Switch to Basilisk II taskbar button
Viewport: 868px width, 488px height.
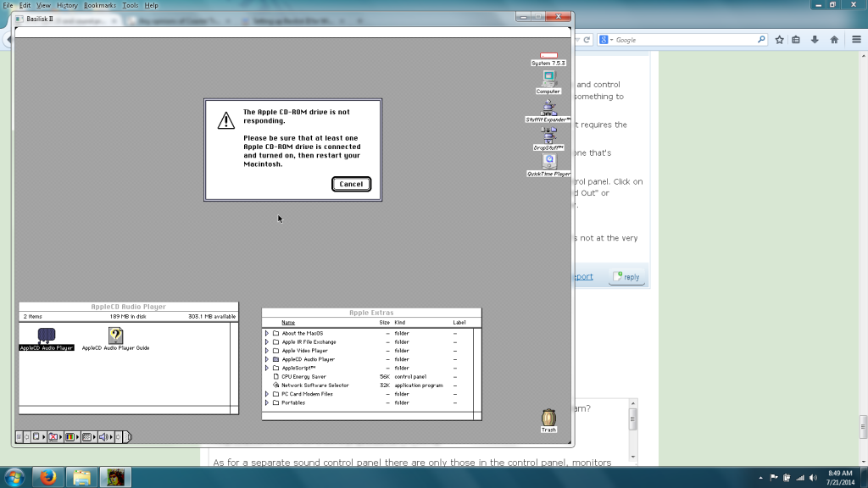coord(115,477)
